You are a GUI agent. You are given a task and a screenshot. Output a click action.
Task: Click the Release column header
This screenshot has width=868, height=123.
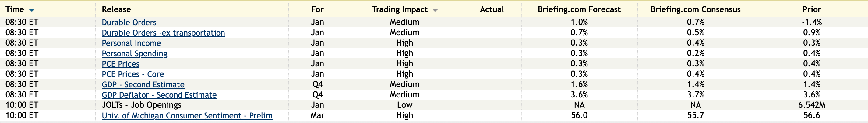pyautogui.click(x=116, y=9)
